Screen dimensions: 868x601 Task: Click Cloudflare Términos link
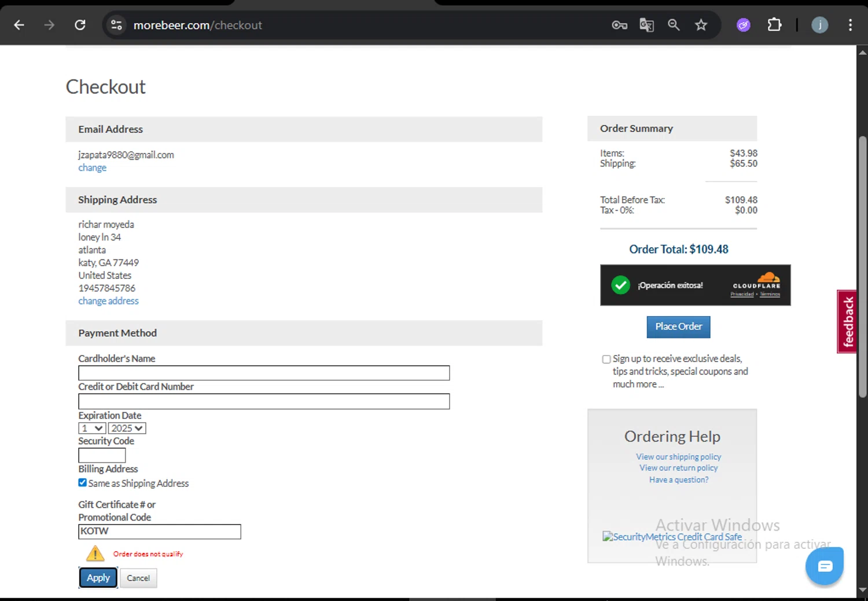click(770, 294)
